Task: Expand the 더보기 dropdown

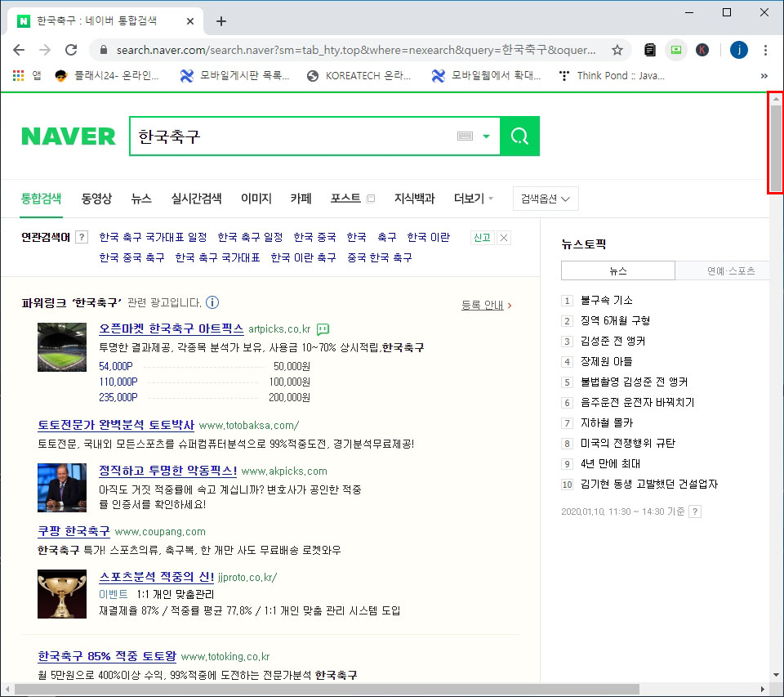Action: [x=474, y=199]
